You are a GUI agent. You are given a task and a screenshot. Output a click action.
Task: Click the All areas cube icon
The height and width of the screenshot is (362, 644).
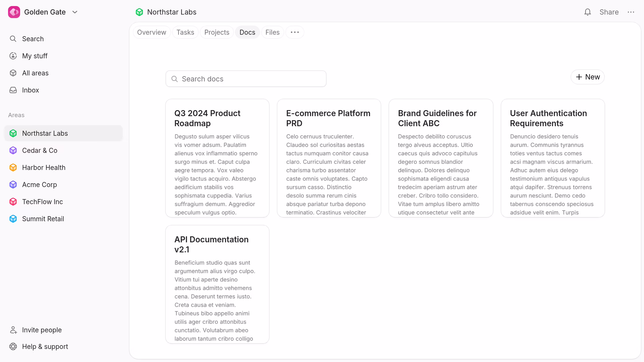coord(13,73)
